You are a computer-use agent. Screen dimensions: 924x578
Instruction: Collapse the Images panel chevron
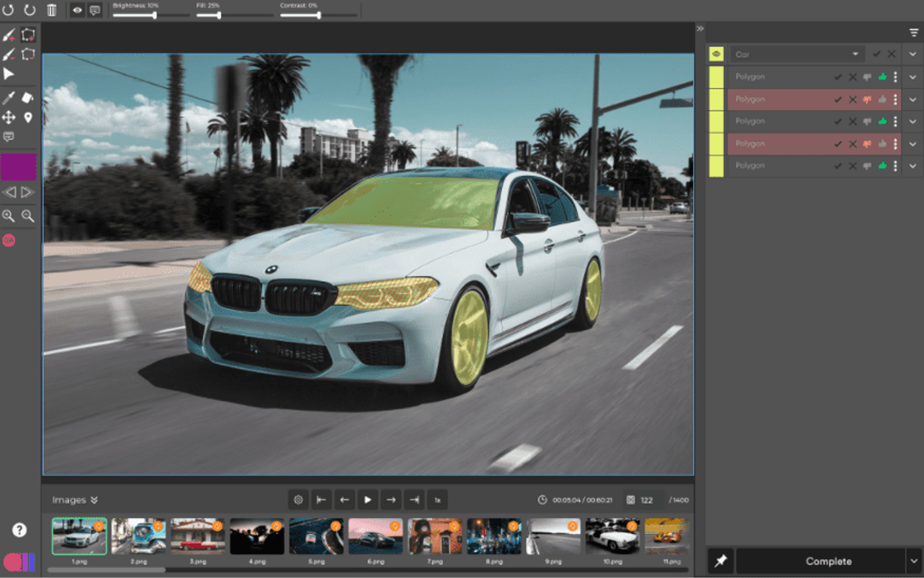pos(94,500)
